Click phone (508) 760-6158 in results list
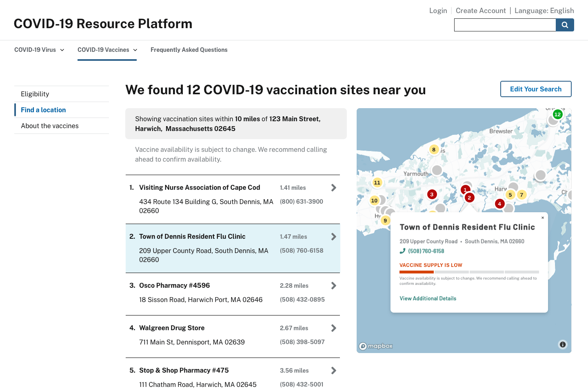Viewport: 588px width, 391px height. (x=302, y=251)
